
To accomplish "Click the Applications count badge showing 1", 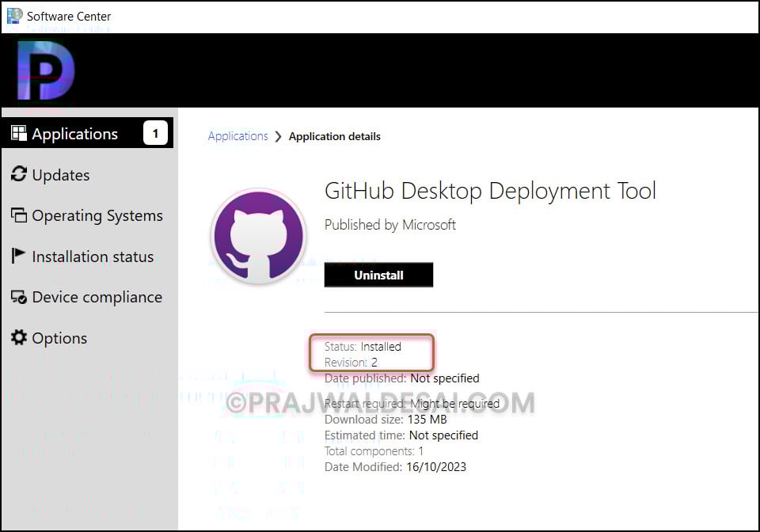I will pyautogui.click(x=156, y=133).
